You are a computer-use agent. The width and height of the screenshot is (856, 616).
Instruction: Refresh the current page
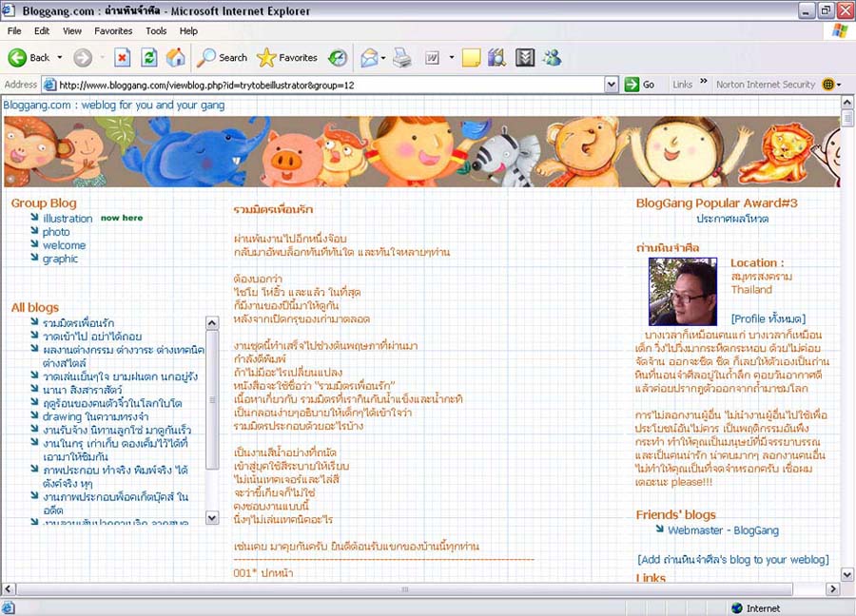tap(149, 57)
